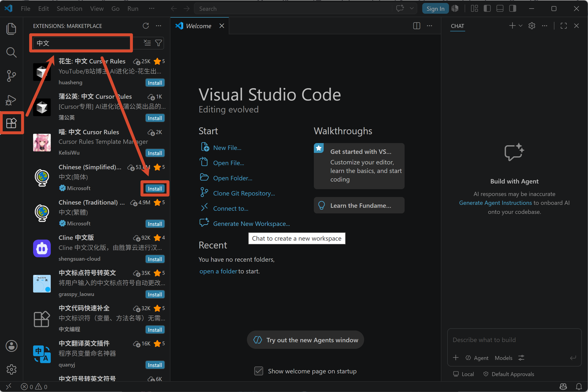Add context with plus in chat input
This screenshot has width=588, height=392.
[456, 357]
